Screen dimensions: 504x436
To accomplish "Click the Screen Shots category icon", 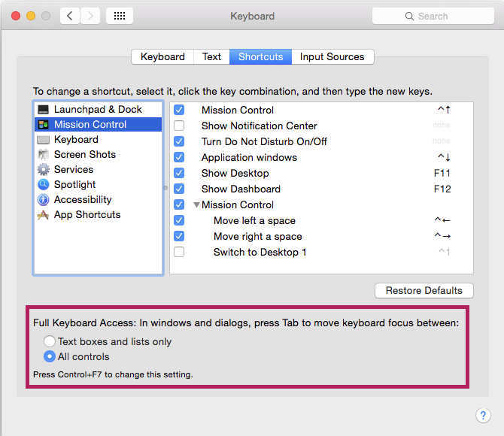I will tap(43, 155).
